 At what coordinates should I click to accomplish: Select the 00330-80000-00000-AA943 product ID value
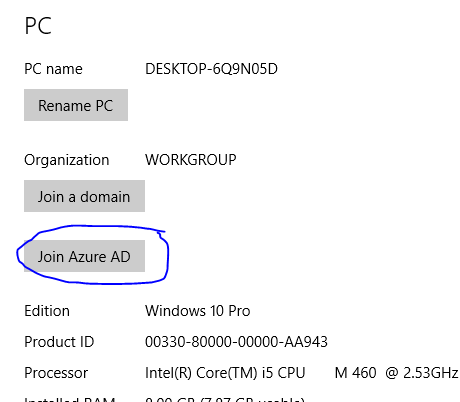click(x=236, y=342)
